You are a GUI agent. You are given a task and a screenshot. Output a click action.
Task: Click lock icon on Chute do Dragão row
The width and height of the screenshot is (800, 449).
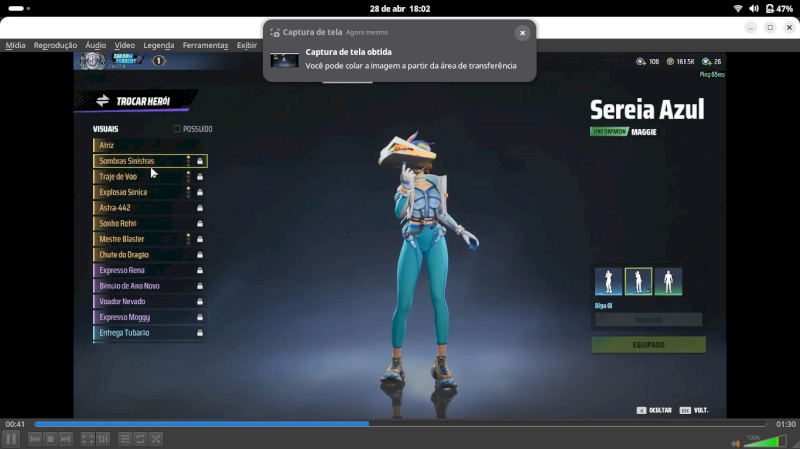[x=200, y=255]
